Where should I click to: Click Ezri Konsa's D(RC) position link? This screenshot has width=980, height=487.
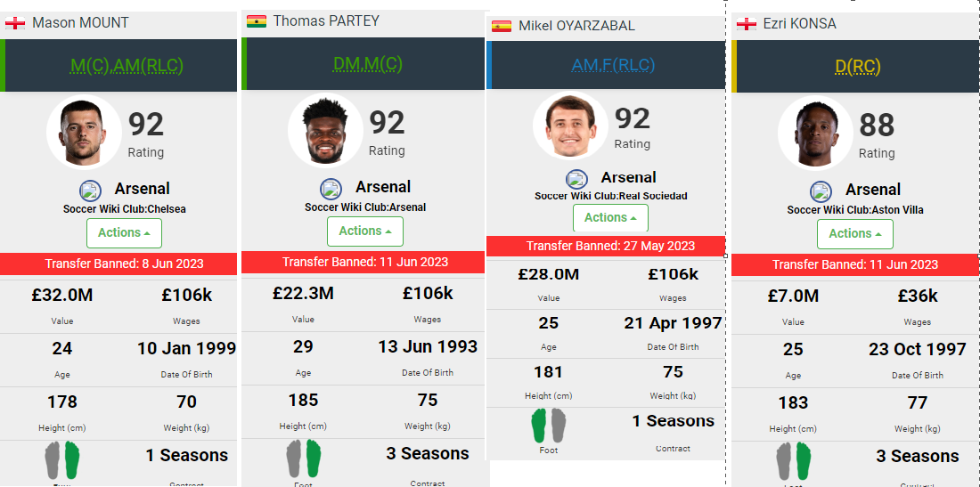854,66
